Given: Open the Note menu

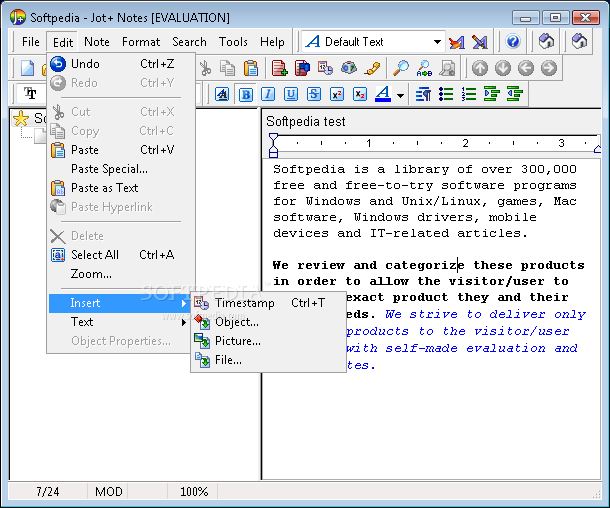Looking at the screenshot, I should coord(97,42).
